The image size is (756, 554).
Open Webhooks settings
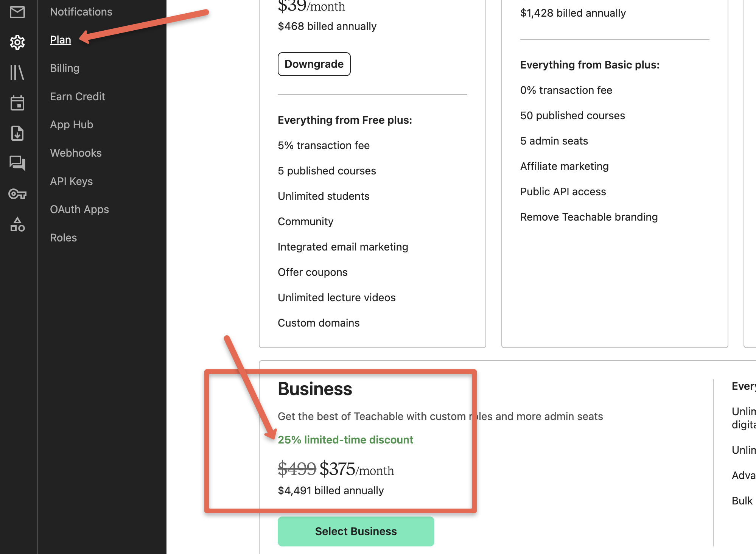click(x=76, y=153)
